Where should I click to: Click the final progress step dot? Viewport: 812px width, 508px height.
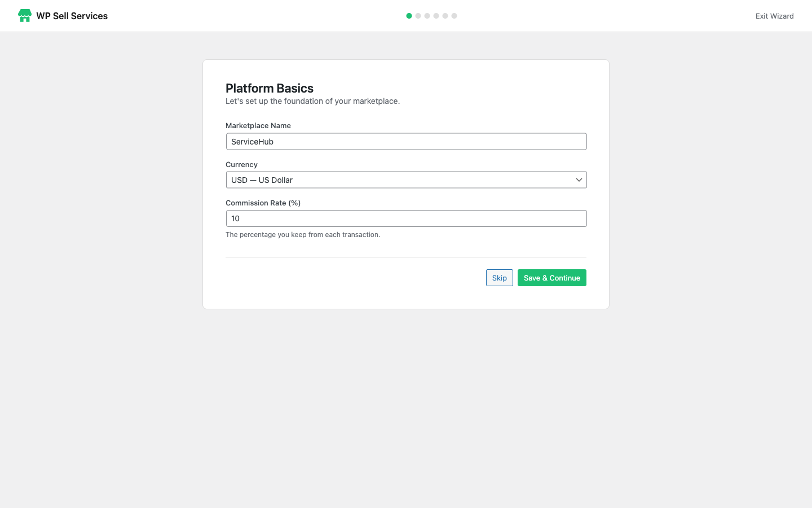pyautogui.click(x=454, y=16)
